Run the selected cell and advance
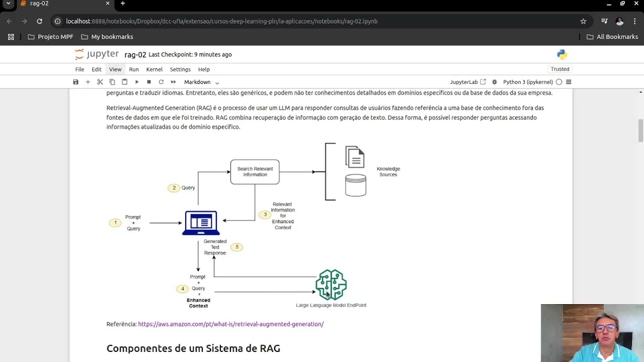The height and width of the screenshot is (362, 644). click(x=137, y=82)
